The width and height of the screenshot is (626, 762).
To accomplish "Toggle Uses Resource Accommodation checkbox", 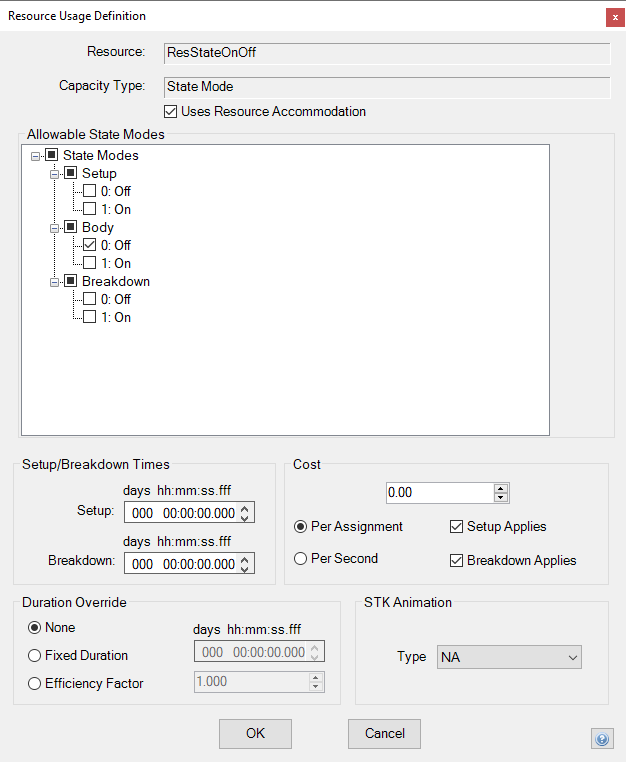I will (x=170, y=112).
